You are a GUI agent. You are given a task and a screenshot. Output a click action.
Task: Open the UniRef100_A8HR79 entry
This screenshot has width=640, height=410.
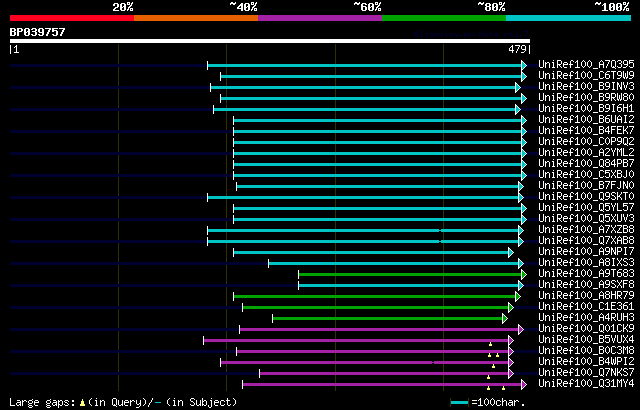coord(586,296)
